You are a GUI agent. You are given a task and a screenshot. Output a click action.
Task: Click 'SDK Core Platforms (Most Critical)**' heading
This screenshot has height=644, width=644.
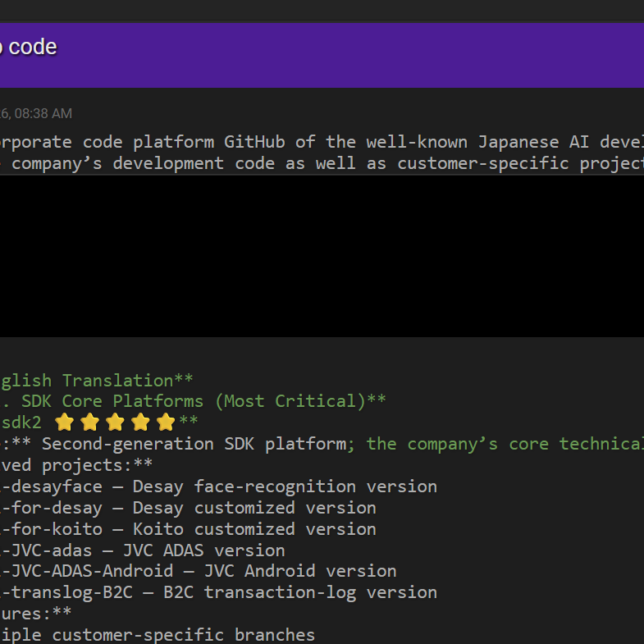coord(203,401)
